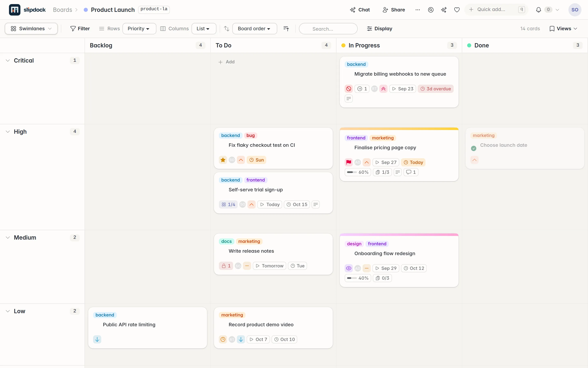Screen dimensions: 588x368
Task: Click 40% progress bar on Onboarding card
Action: (358, 278)
